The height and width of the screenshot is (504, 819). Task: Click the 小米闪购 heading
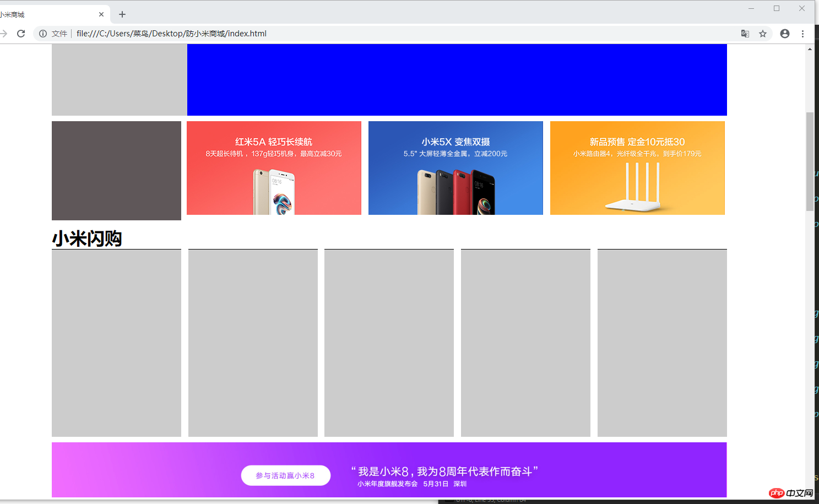coord(87,239)
